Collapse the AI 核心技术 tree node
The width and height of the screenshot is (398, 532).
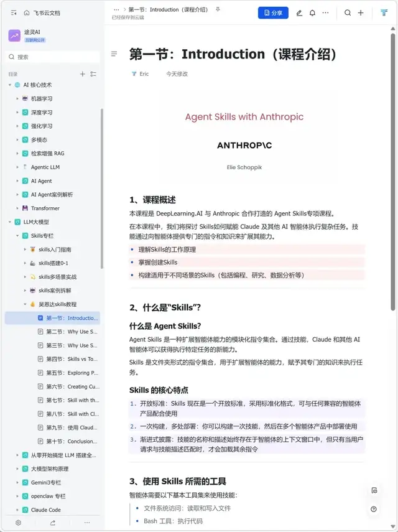pos(10,85)
